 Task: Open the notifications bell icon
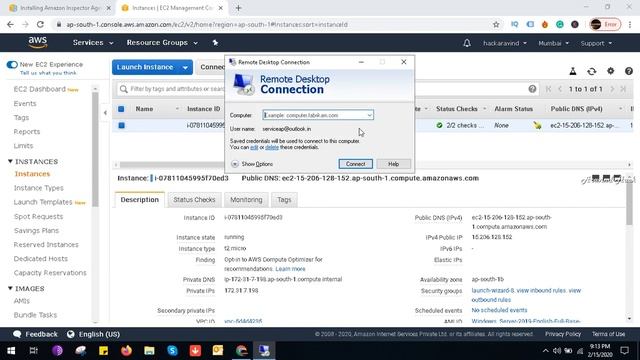467,43
